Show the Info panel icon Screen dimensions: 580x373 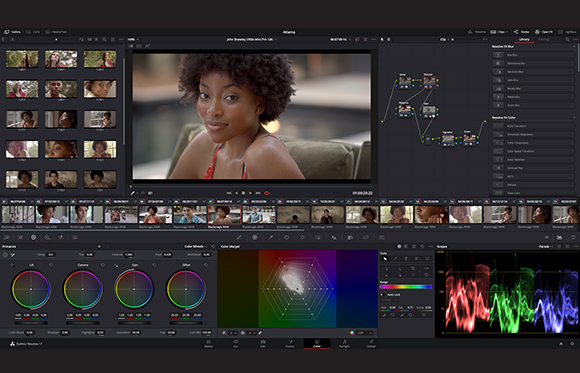click(x=573, y=237)
